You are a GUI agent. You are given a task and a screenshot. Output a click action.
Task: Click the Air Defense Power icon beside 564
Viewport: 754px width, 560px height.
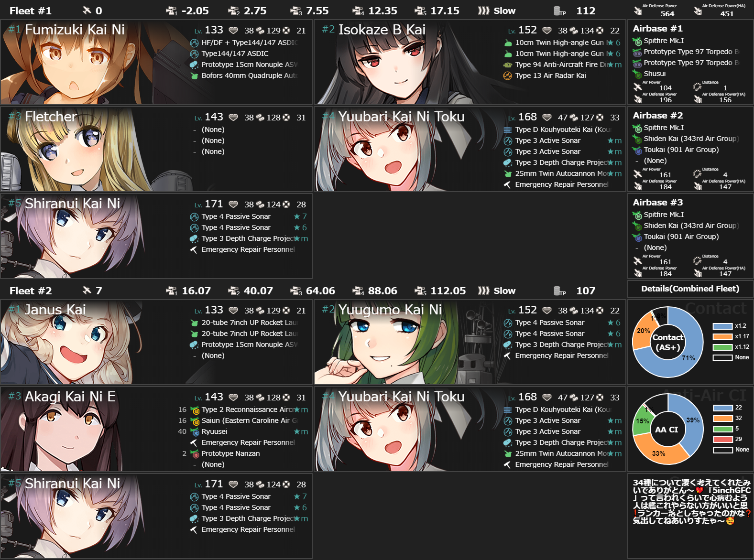click(x=638, y=11)
